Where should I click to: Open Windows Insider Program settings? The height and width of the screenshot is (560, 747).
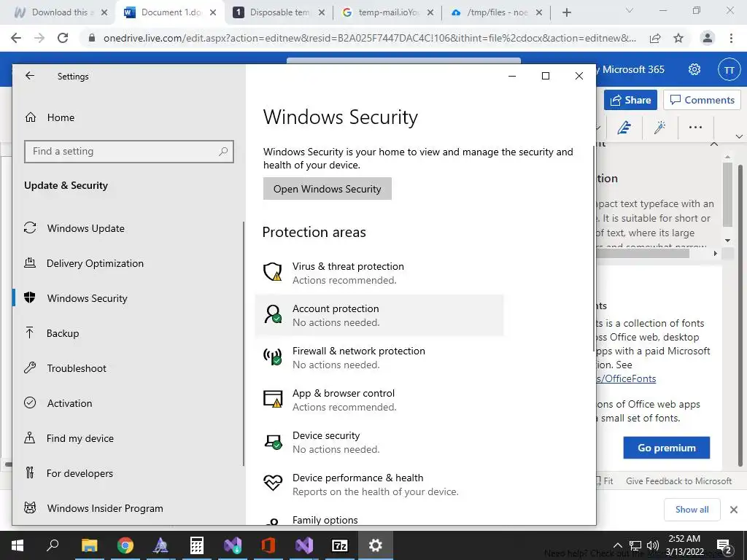(105, 508)
